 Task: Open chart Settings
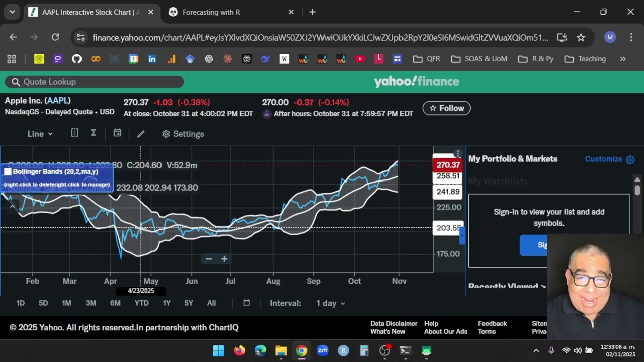(x=183, y=134)
